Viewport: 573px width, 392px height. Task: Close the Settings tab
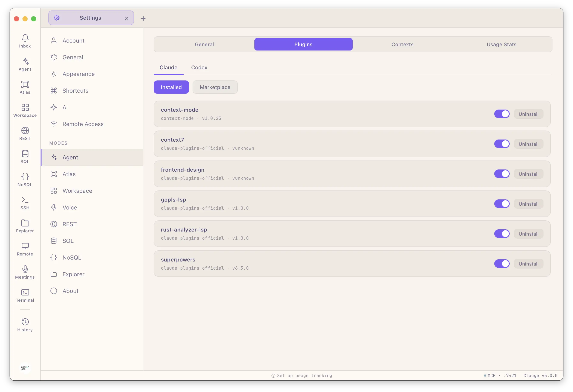pyautogui.click(x=127, y=18)
